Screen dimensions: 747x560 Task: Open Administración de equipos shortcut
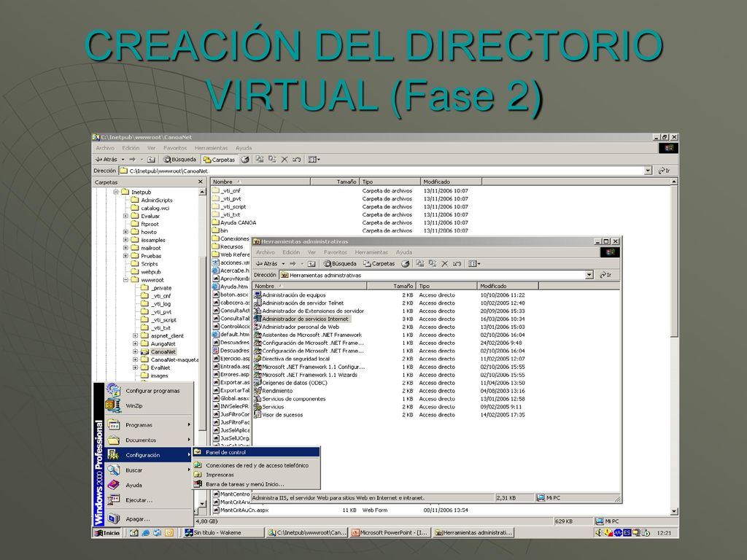click(290, 295)
